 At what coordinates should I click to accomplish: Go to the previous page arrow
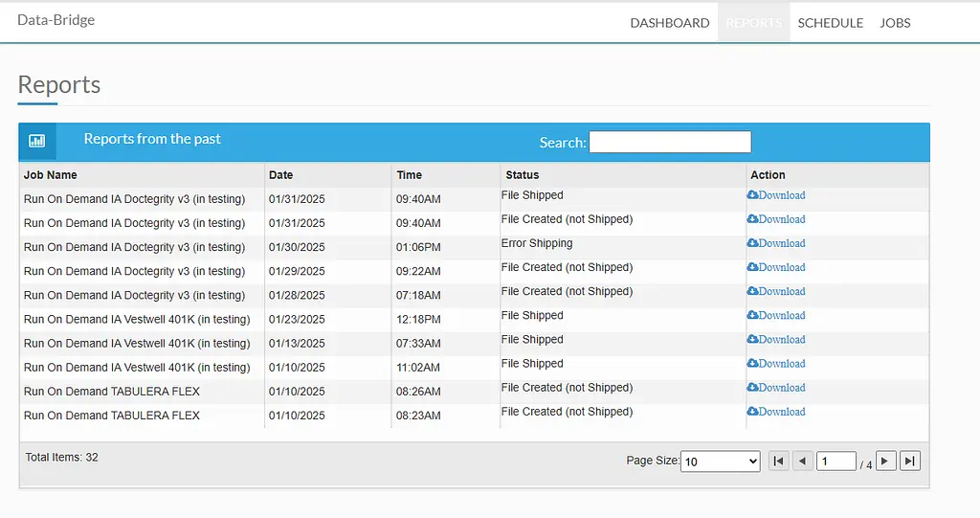(x=803, y=462)
